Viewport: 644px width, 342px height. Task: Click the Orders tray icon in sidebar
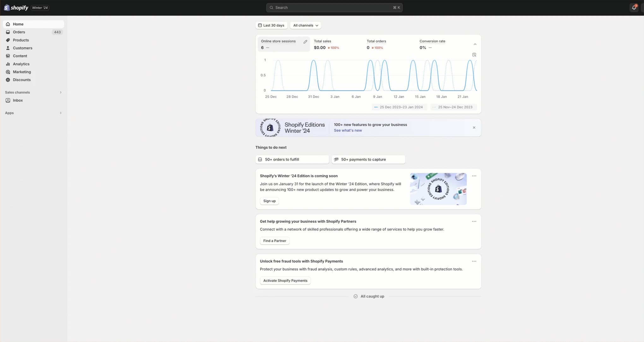tap(8, 32)
